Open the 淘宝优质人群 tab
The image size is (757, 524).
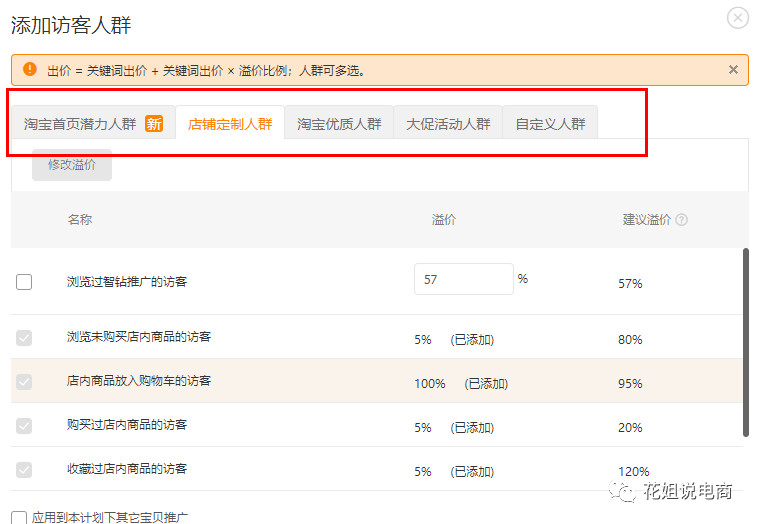coord(339,124)
